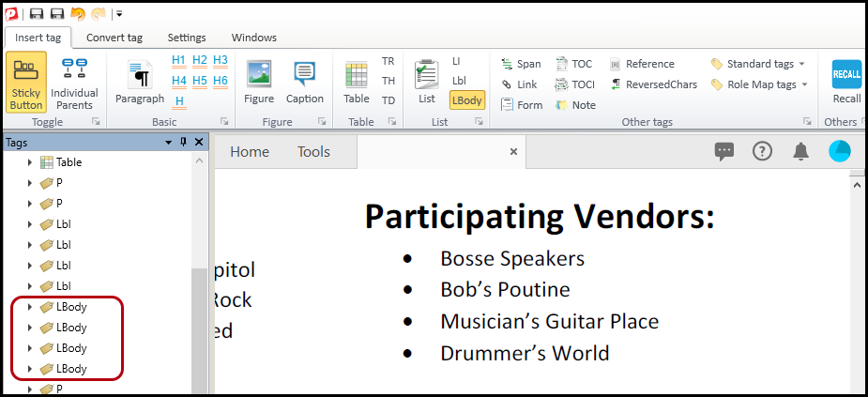Open the Standard tags dropdown

click(757, 64)
